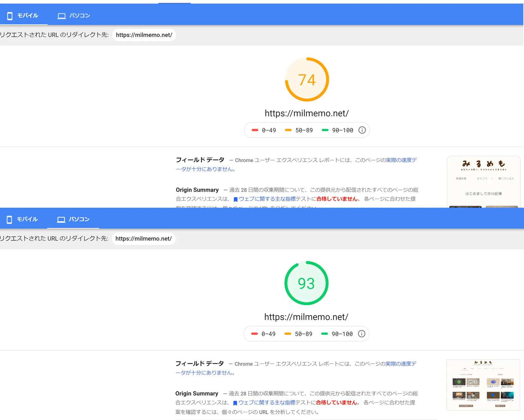The height and width of the screenshot is (420, 524).
Task: Click https://milmemo.net/ heading under score 74
Action: pyautogui.click(x=307, y=113)
